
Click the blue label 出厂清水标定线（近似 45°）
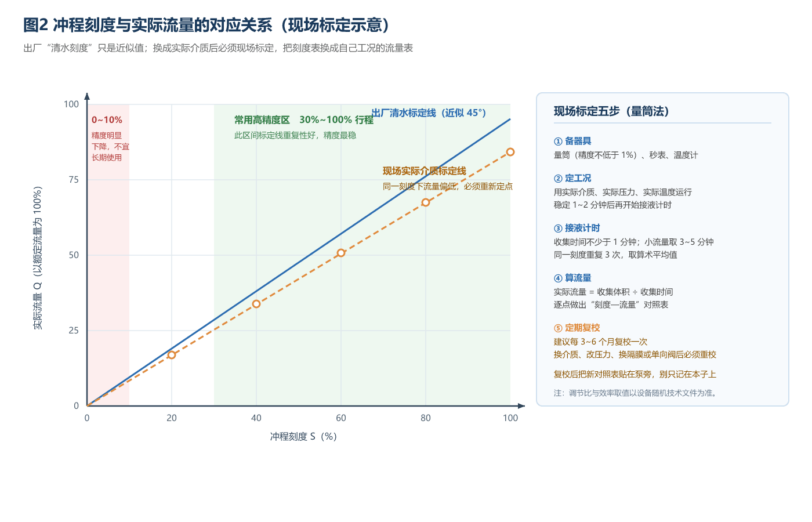(x=429, y=113)
